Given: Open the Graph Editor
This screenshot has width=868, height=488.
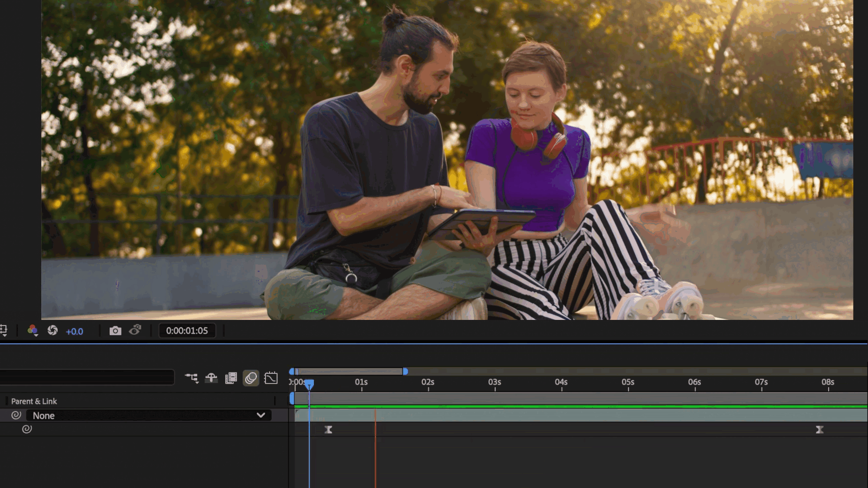Looking at the screenshot, I should point(271,378).
